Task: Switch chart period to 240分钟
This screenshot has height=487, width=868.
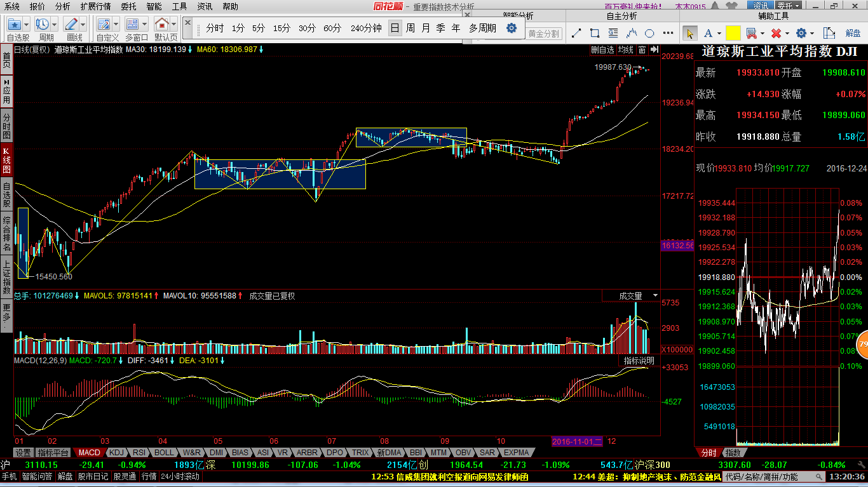Action: point(366,28)
